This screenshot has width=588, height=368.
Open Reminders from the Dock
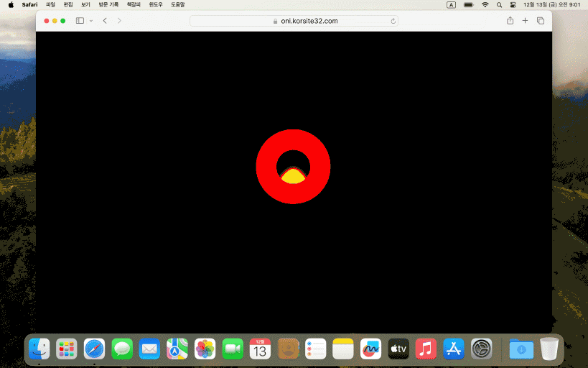point(316,349)
